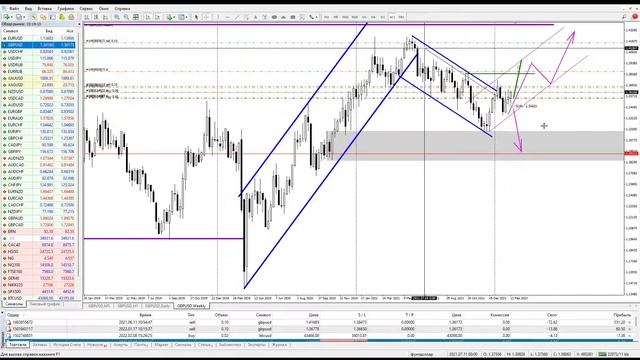Set timeframe to MN
Image resolution: width=640 pixels, height=360 pixels.
tap(401, 17)
